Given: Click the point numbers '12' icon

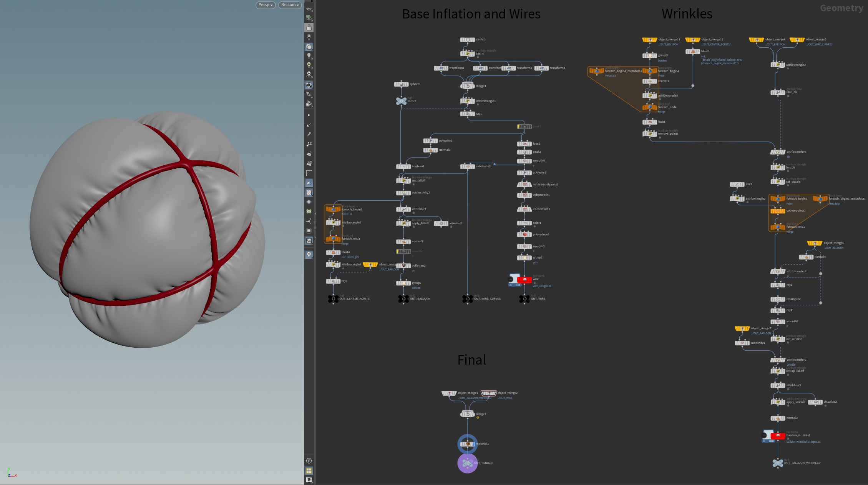Looking at the screenshot, I should point(309,144).
